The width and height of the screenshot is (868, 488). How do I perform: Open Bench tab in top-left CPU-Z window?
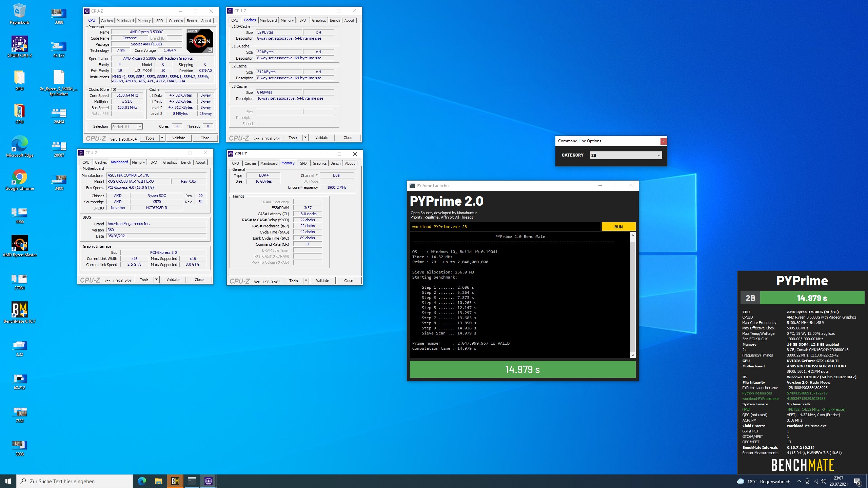tap(192, 21)
